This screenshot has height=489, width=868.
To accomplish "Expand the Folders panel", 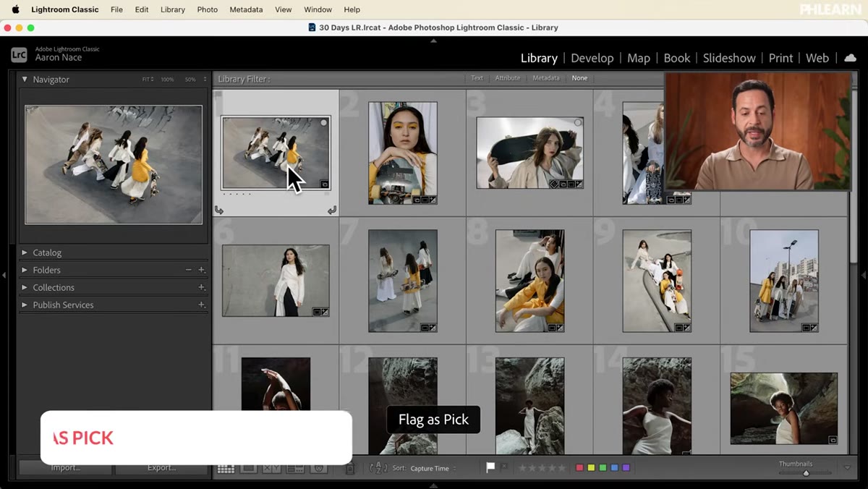I will point(25,270).
